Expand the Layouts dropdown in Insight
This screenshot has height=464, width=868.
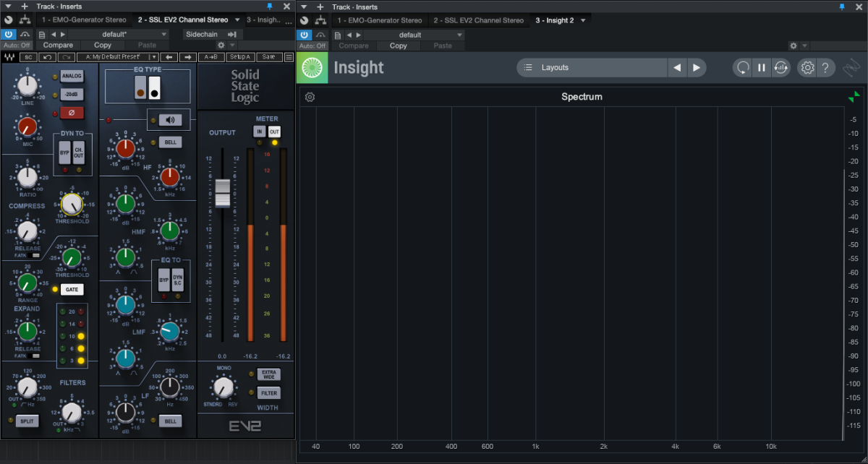click(592, 67)
